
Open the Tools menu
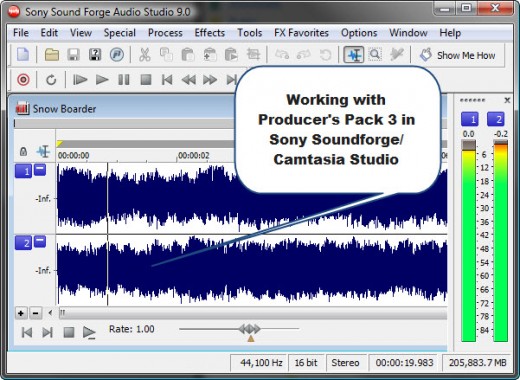tap(249, 33)
